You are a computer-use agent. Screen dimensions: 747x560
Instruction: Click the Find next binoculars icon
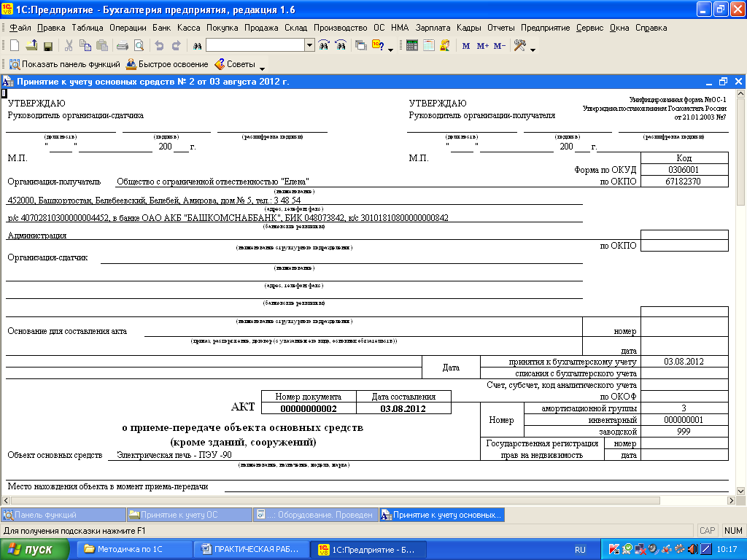pyautogui.click(x=324, y=46)
